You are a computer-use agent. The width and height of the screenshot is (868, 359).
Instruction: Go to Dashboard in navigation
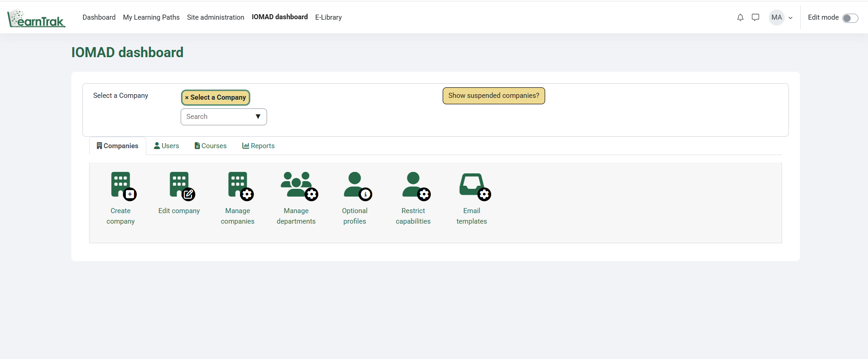99,17
